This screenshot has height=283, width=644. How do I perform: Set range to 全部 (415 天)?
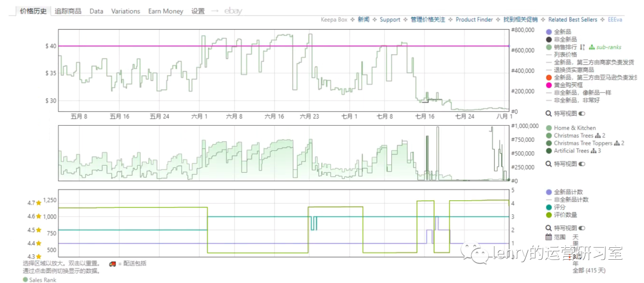(x=589, y=270)
